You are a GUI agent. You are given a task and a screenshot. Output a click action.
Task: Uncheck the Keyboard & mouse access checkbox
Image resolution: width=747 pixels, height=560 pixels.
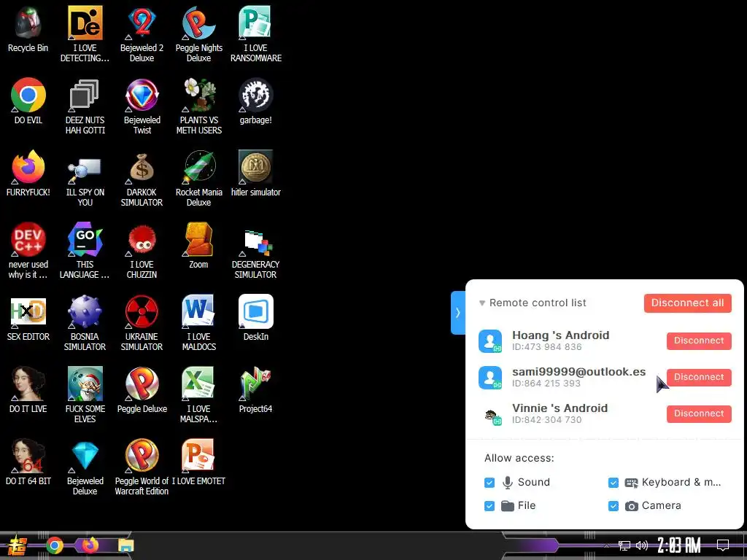coord(613,483)
